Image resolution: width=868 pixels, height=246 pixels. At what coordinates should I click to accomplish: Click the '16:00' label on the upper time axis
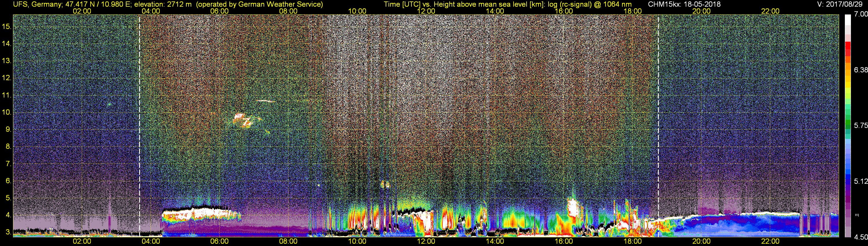click(564, 11)
